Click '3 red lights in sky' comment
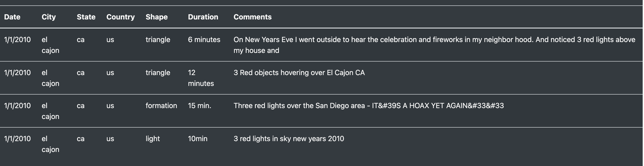This screenshot has width=644, height=166. 289,139
